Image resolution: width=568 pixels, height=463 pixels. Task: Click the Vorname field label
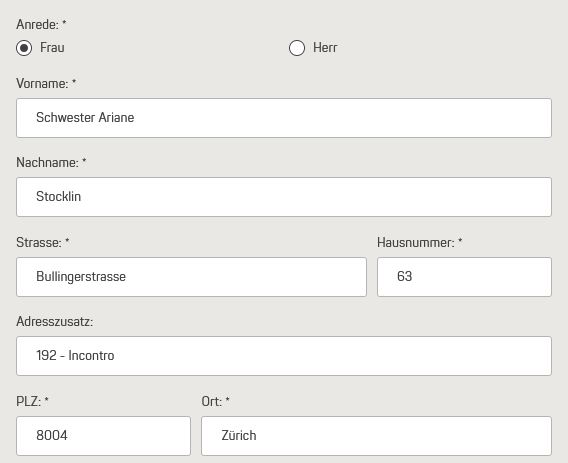[x=42, y=84]
